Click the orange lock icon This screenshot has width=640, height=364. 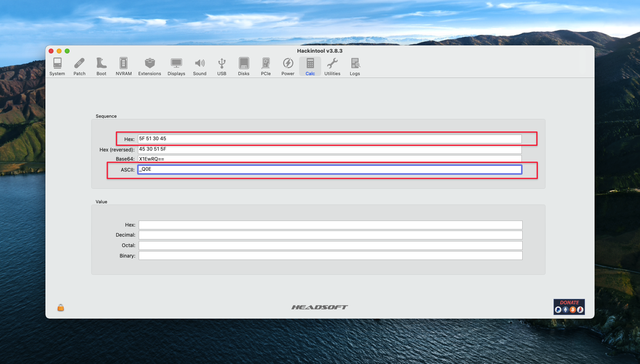61,308
